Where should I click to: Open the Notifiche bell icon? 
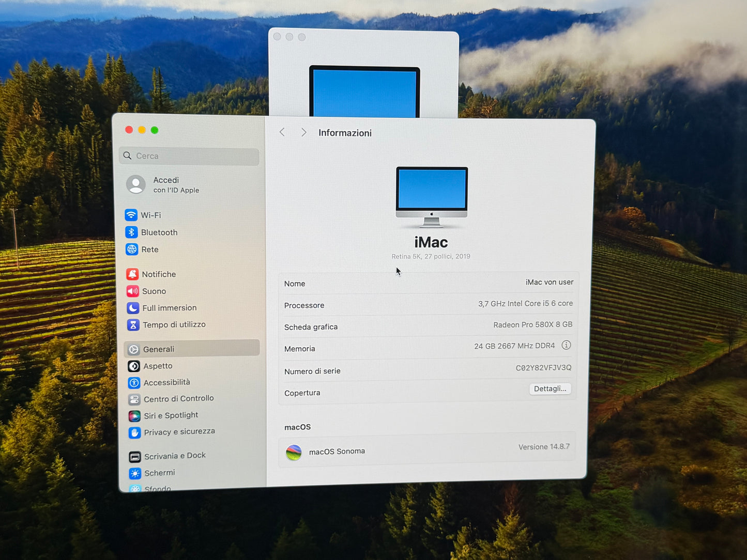132,274
